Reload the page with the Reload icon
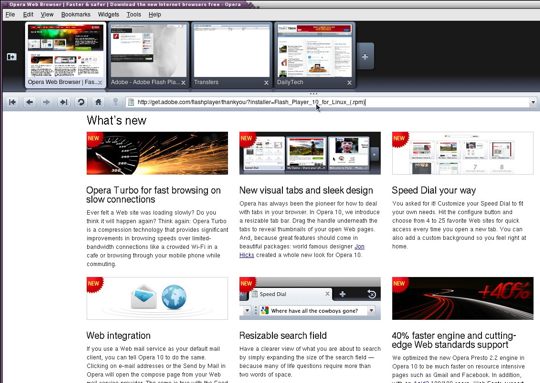This screenshot has height=383, width=540. 81,102
